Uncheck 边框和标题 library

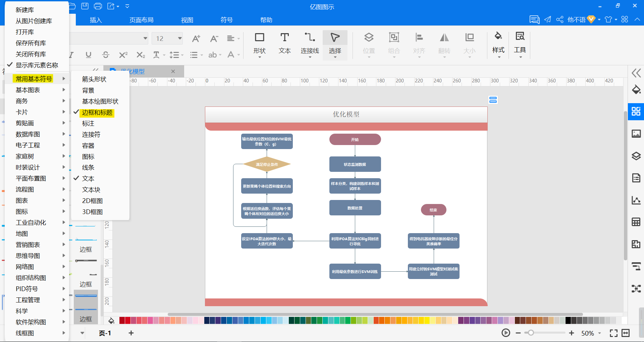[x=97, y=113]
